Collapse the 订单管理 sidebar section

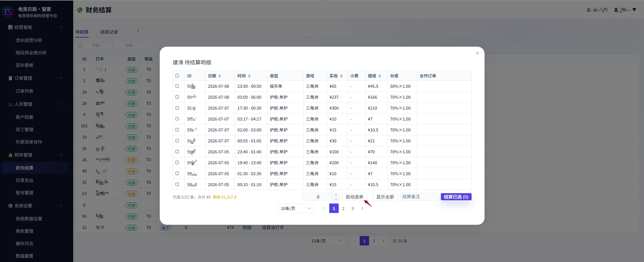[x=61, y=78]
